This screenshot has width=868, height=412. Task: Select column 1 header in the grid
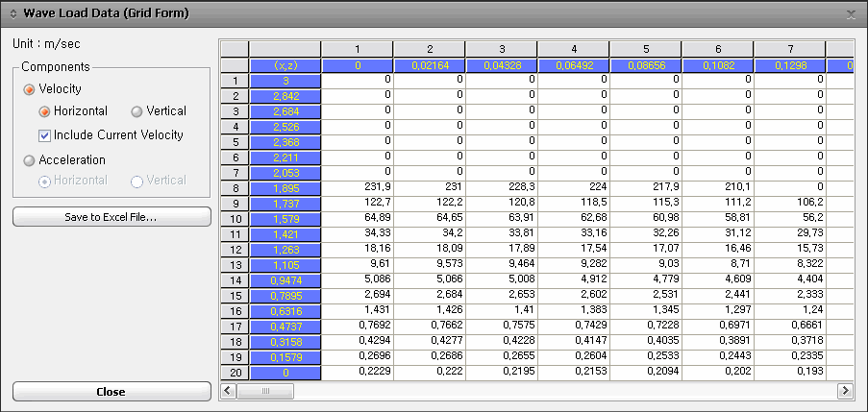pyautogui.click(x=357, y=49)
